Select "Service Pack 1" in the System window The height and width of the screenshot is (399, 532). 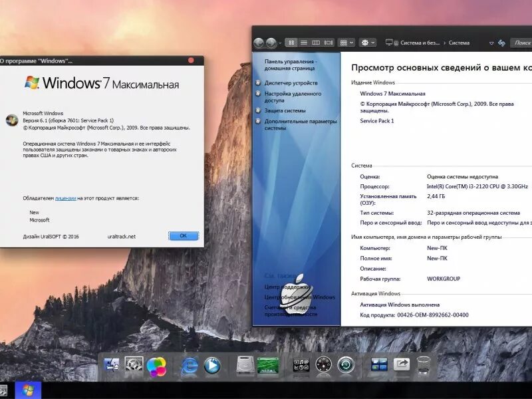coord(377,121)
